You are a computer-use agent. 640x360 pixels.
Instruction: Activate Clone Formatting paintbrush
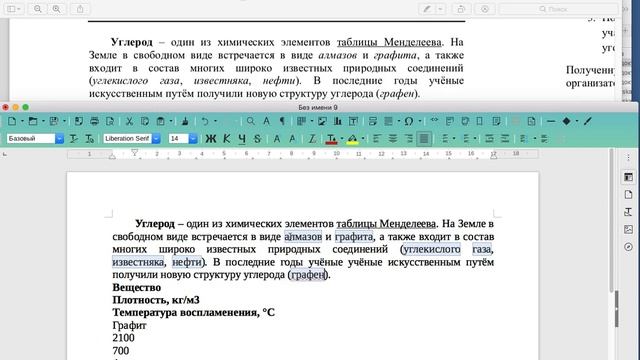[185, 121]
